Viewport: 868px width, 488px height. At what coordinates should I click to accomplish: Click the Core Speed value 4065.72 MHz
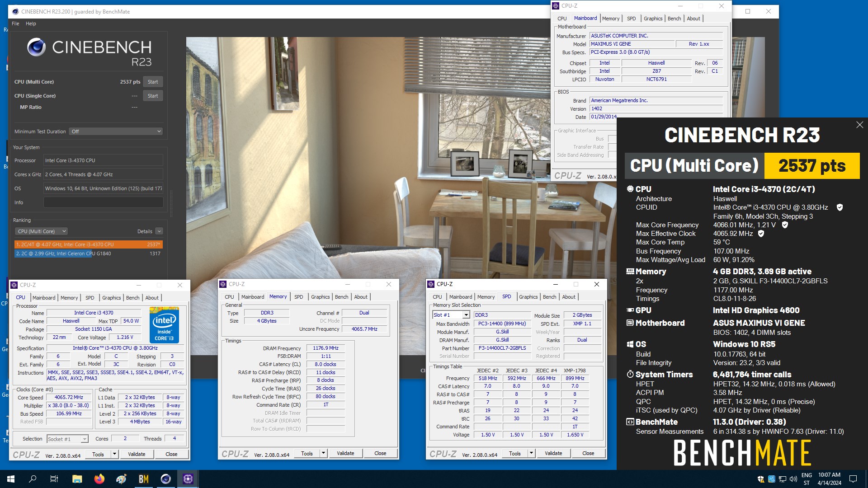click(x=69, y=397)
